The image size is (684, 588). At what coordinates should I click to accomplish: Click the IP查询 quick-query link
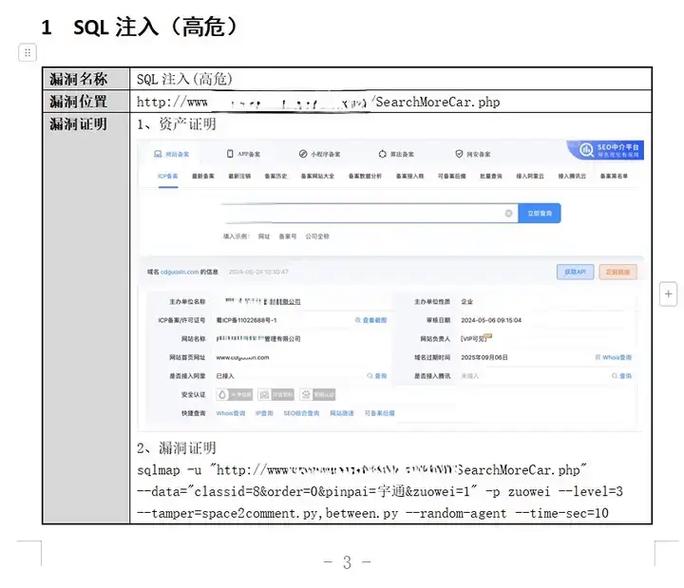pos(264,413)
